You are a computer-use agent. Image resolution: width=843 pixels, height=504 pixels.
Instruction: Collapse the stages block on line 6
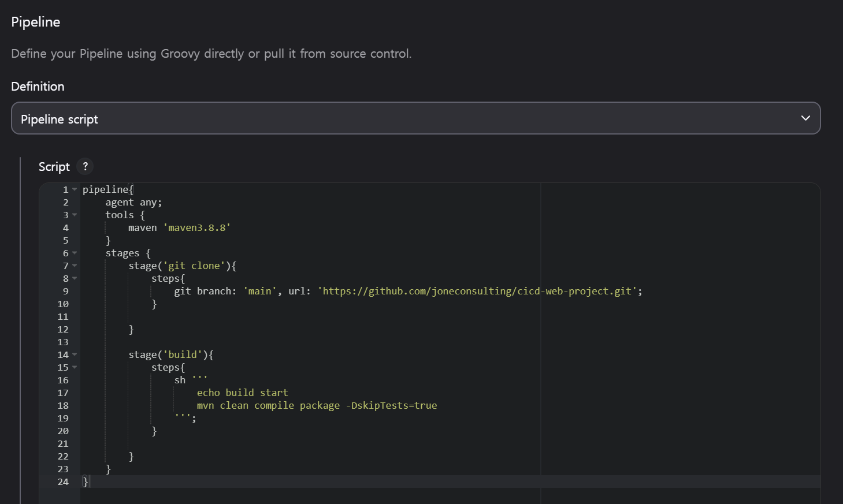(75, 253)
